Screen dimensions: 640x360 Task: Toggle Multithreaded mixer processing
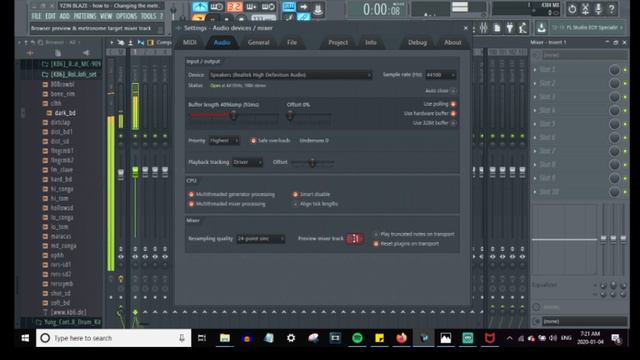(x=191, y=204)
